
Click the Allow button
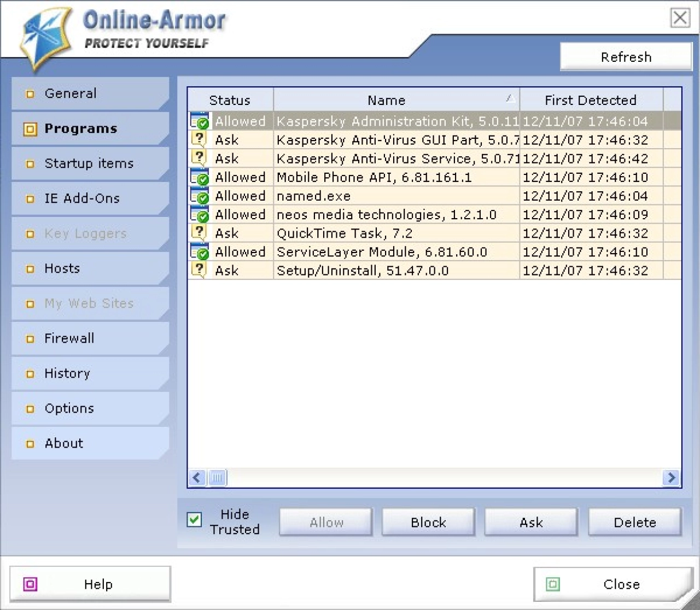[326, 523]
